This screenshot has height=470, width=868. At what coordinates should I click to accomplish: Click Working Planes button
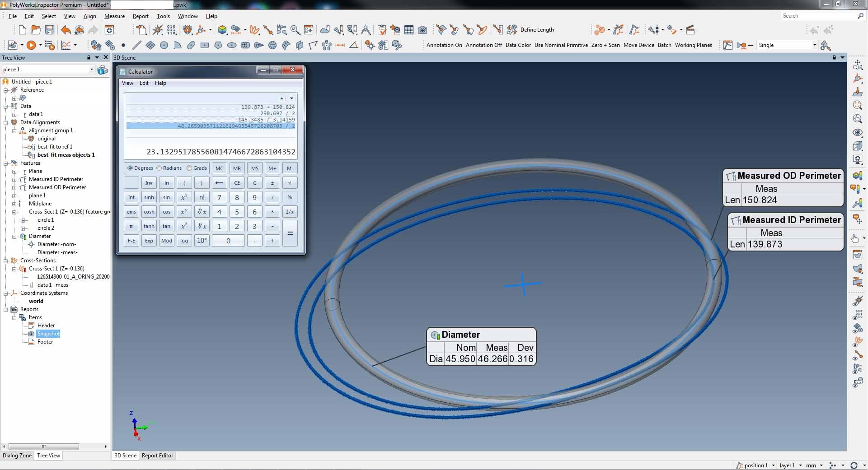point(693,45)
